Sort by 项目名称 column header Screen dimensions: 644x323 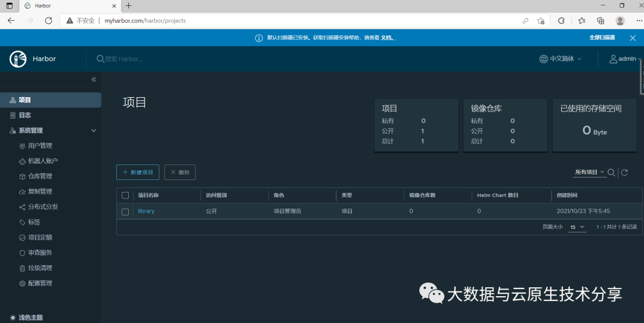coord(148,195)
